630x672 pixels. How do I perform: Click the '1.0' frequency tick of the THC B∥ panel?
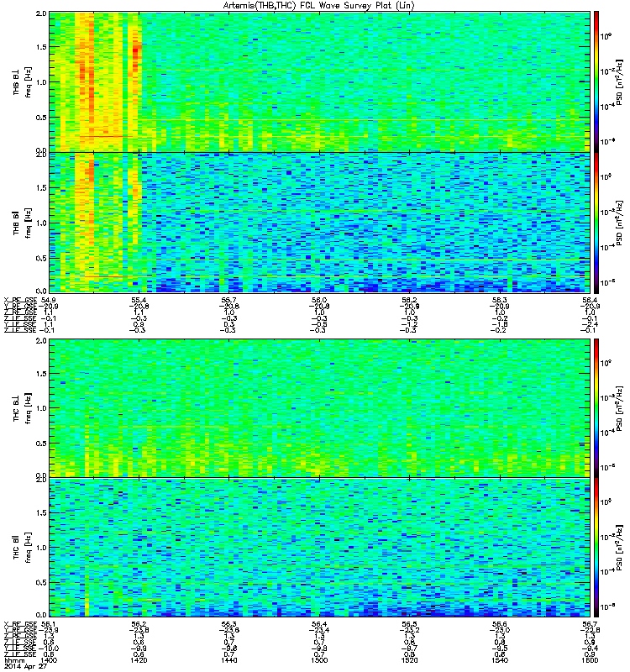[41, 548]
